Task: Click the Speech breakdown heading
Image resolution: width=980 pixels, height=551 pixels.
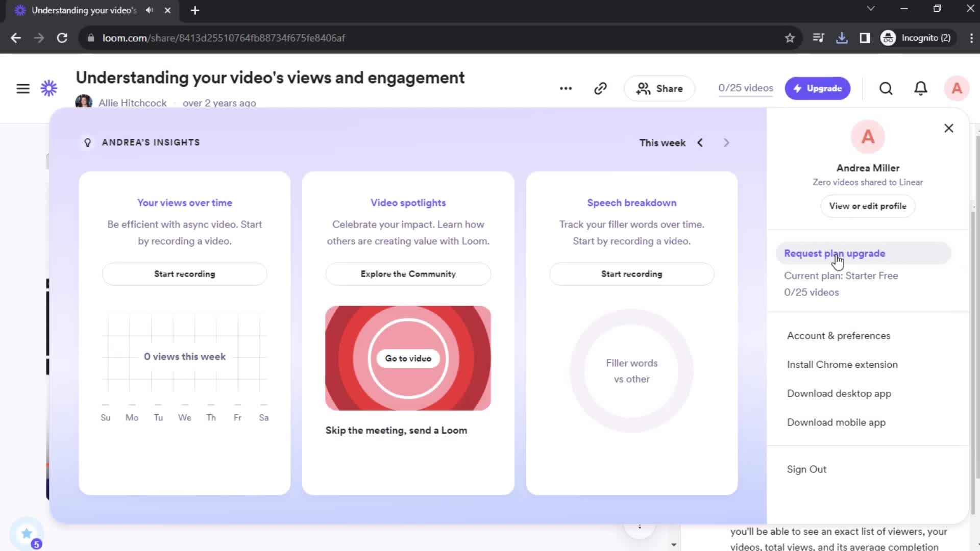Action: coord(631,203)
